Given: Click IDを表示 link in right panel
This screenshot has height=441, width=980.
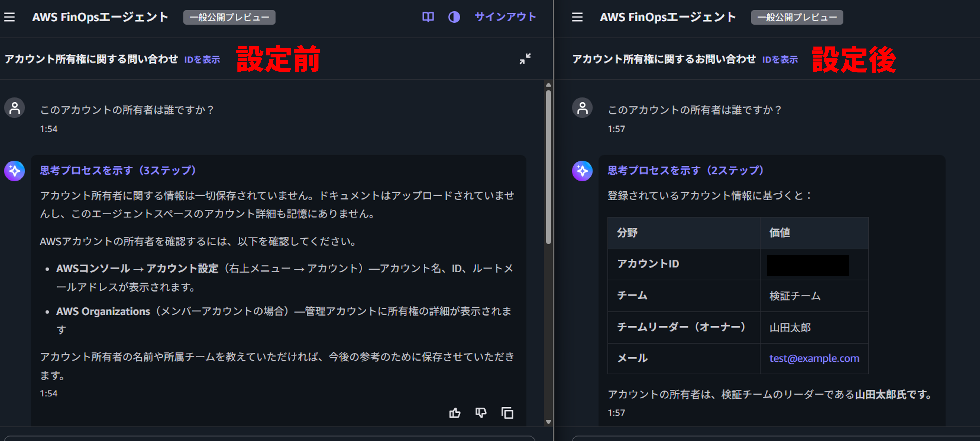Looking at the screenshot, I should (780, 59).
